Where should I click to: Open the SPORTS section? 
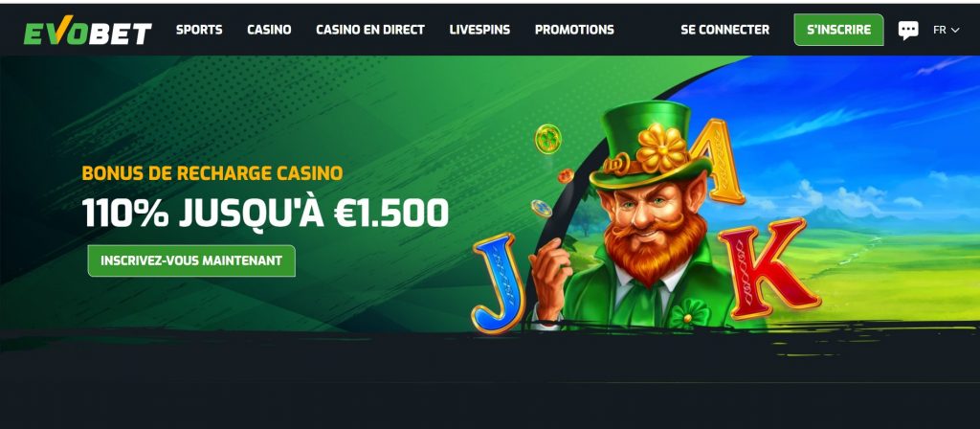[x=199, y=30]
